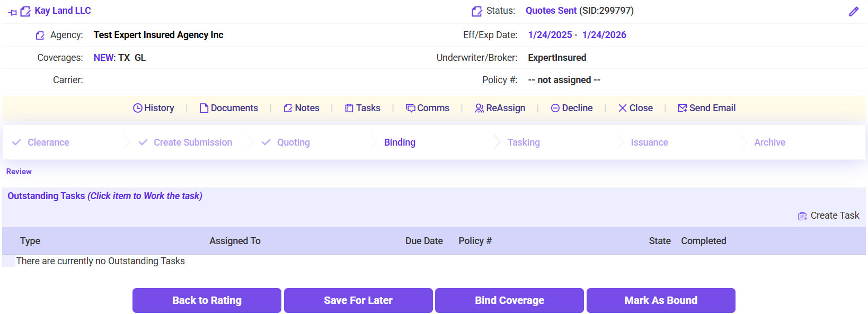Viewport: 868px width, 314px height.
Task: Click 'There are currently no Outstanding Tasks'
Action: 101,261
